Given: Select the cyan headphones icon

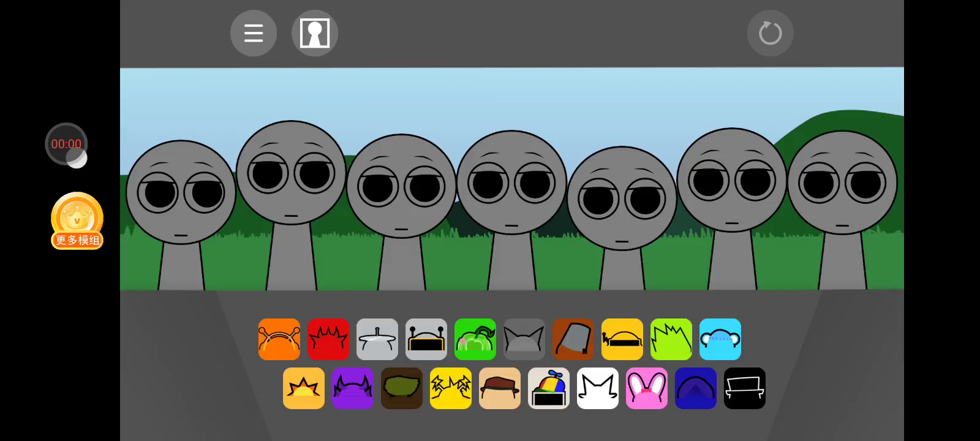Looking at the screenshot, I should (x=720, y=339).
